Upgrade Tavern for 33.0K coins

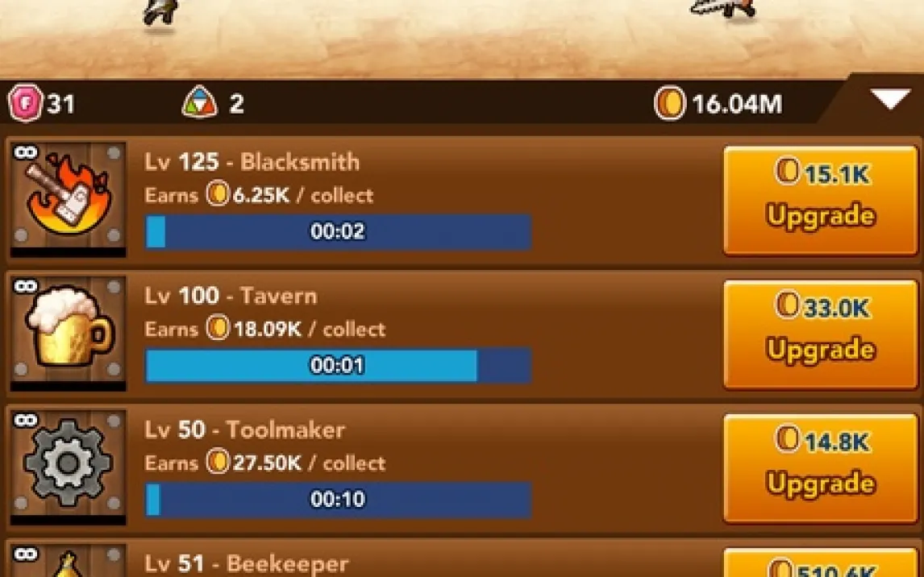(x=820, y=334)
